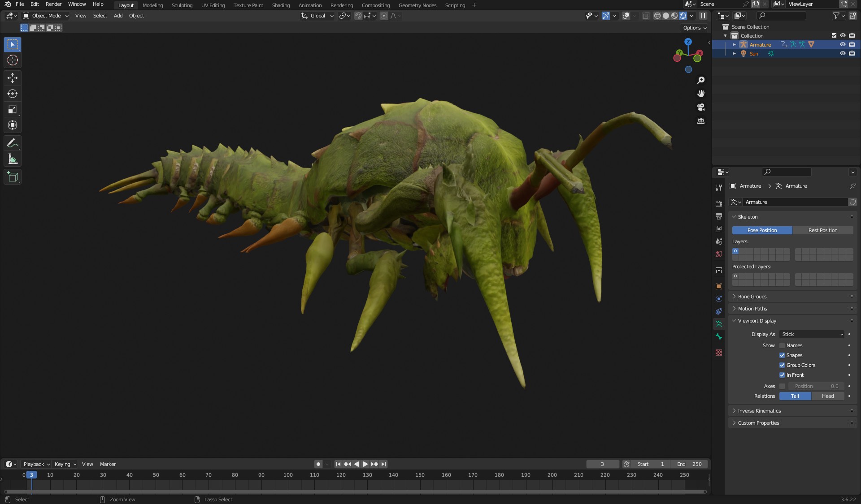
Task: Click the Rest Position button
Action: [x=822, y=230]
